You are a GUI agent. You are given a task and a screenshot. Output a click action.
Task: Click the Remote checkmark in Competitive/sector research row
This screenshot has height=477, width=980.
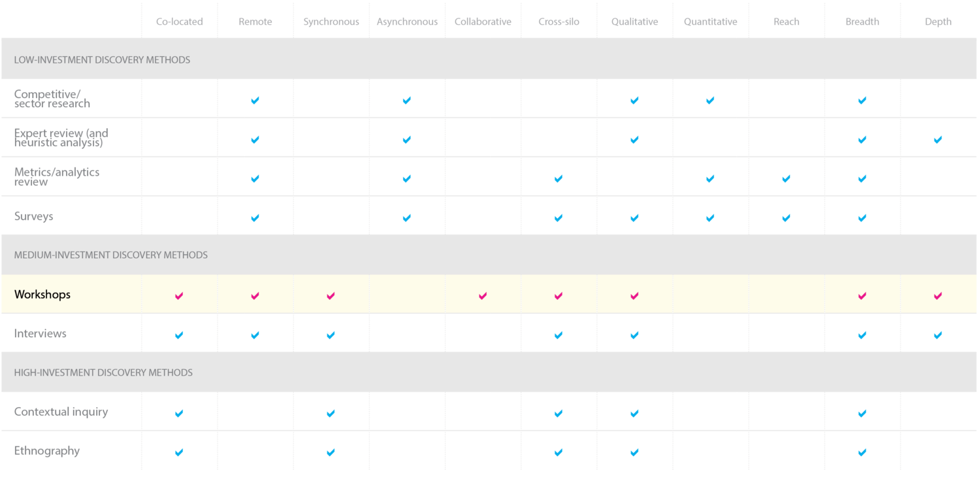point(255,100)
